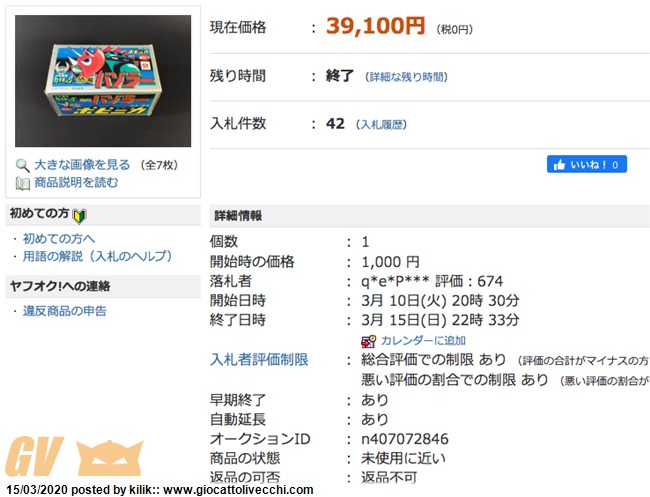The height and width of the screenshot is (497, 650).
Task: Click the calendar icon beside カレンダーに追加
Action: click(x=368, y=341)
